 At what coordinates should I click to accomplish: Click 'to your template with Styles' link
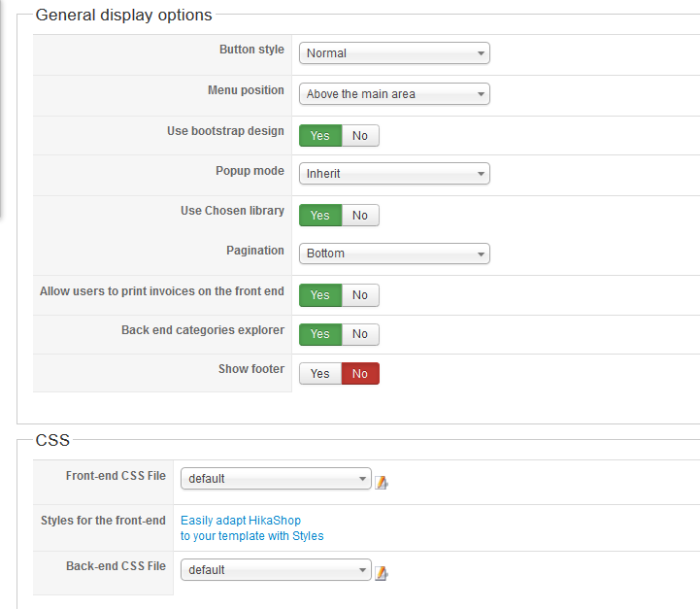(252, 535)
